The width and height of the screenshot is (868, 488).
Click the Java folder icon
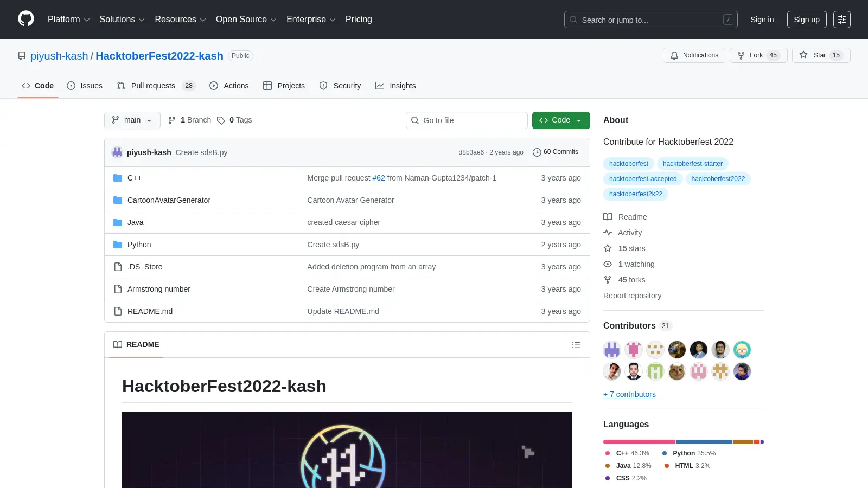pos(118,222)
